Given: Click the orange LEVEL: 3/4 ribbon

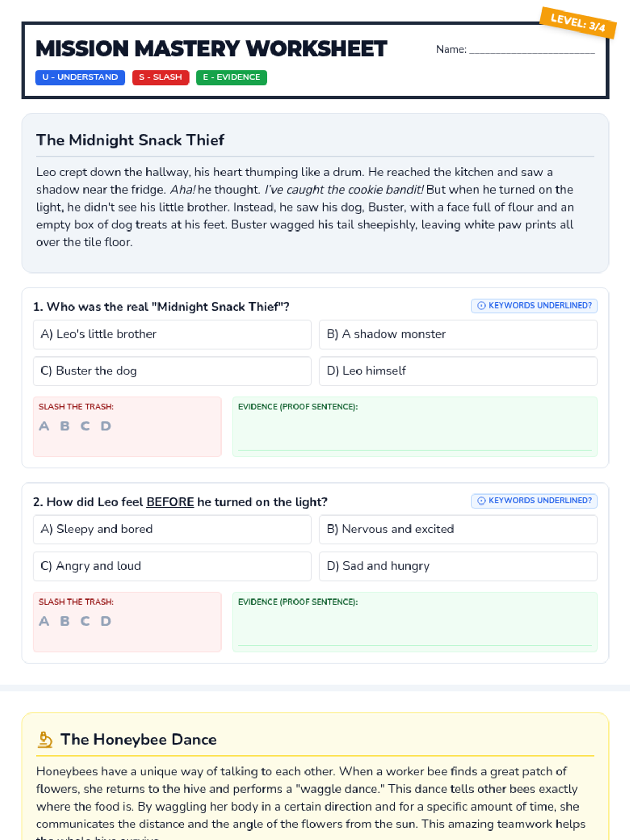Looking at the screenshot, I should (x=578, y=23).
